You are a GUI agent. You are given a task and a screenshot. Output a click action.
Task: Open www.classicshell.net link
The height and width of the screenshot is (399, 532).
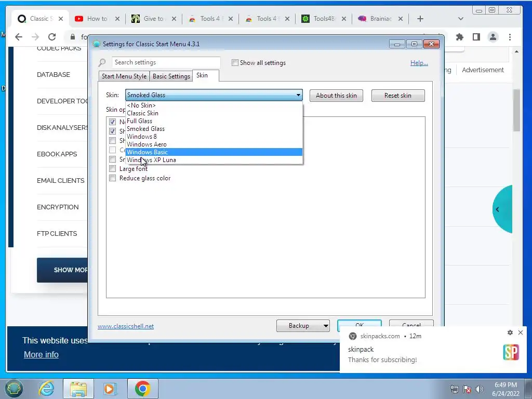tap(126, 326)
